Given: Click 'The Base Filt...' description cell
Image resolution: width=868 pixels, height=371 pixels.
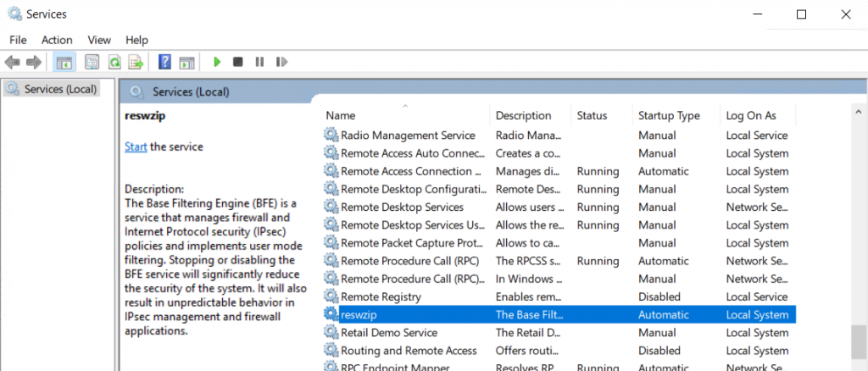Looking at the screenshot, I should pyautogui.click(x=529, y=314).
